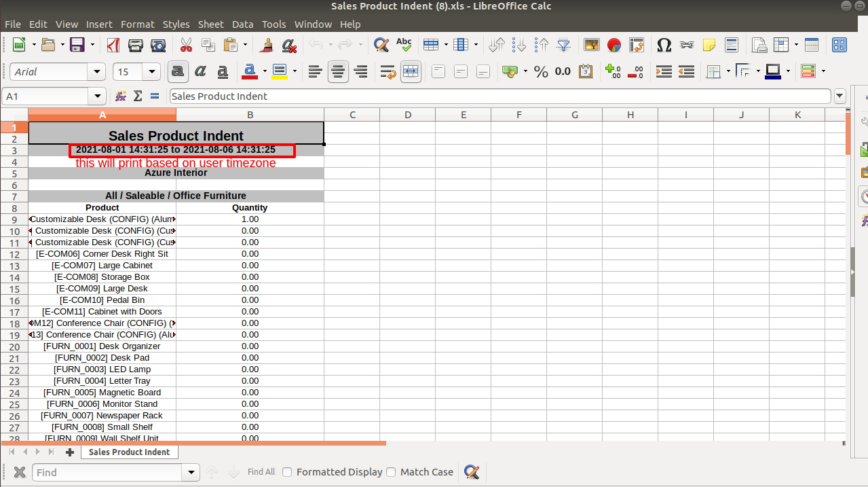Toggle Bold formatting

(178, 71)
